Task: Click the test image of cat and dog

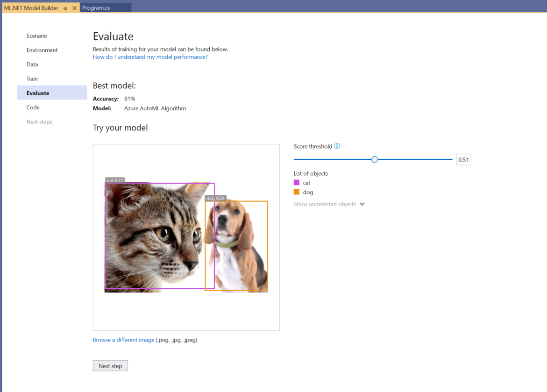Action: [x=186, y=237]
